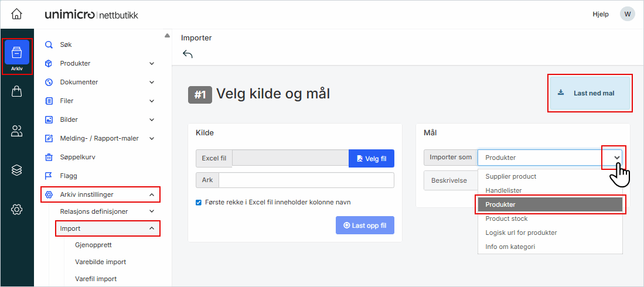Click the Last ned mal button

(x=590, y=93)
